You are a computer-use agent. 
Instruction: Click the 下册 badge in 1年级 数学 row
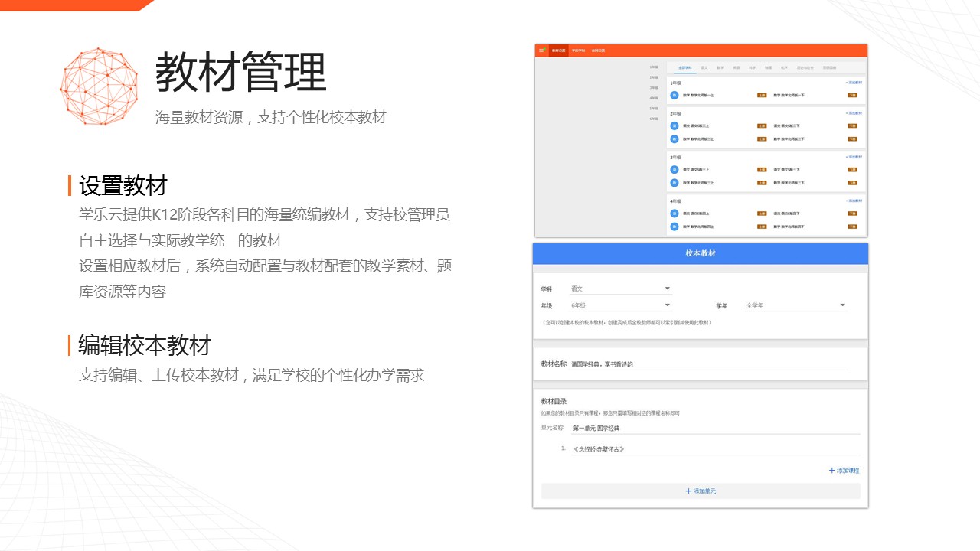click(x=852, y=96)
